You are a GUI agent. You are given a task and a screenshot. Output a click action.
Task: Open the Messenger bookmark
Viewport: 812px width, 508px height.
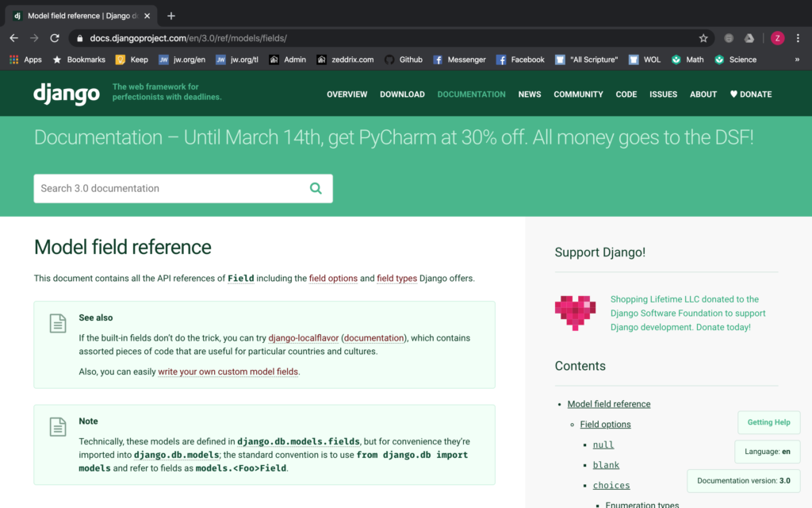click(459, 60)
